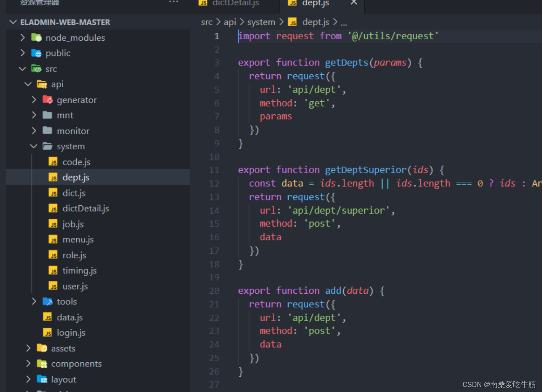The width and height of the screenshot is (542, 392).
Task: Click the node_modules folder icon
Action: click(36, 38)
